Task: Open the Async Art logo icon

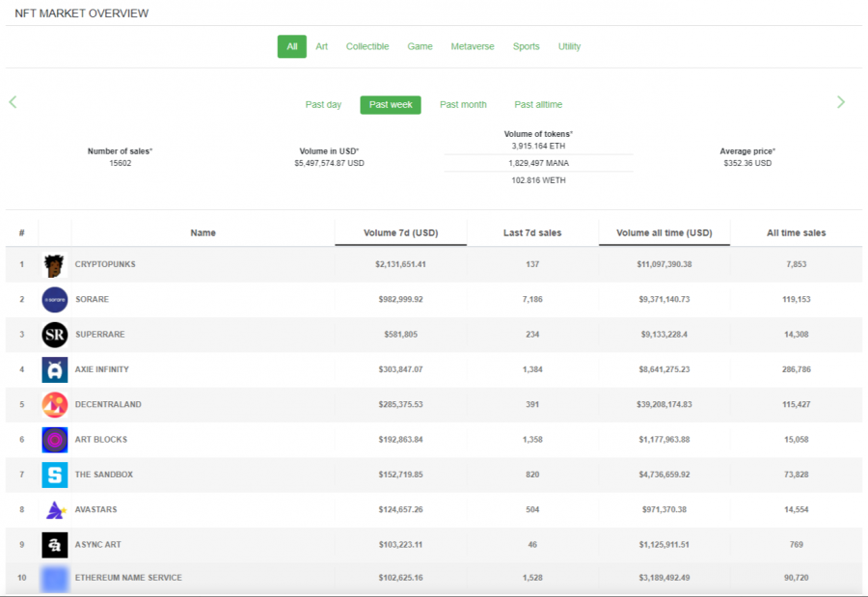Action: coord(55,545)
